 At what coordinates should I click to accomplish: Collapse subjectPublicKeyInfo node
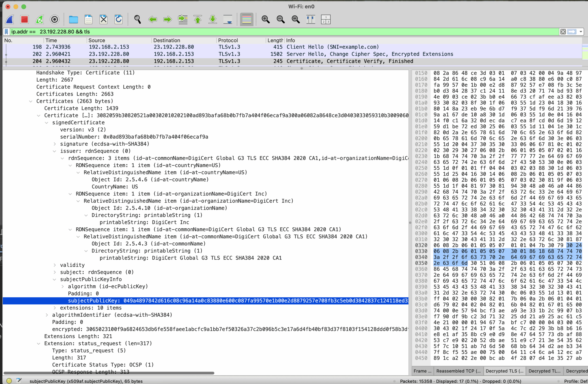(55, 280)
